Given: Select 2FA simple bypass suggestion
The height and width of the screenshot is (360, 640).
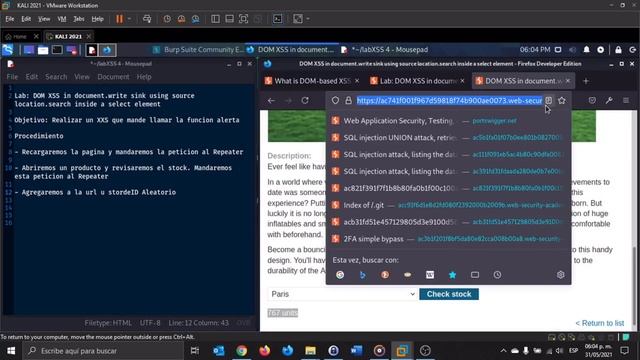Looking at the screenshot, I should coord(448,239).
